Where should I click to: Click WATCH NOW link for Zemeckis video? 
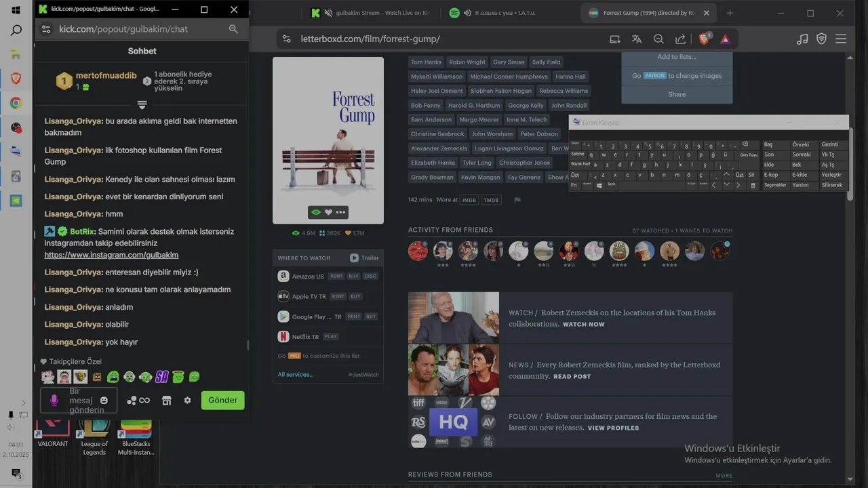[583, 324]
